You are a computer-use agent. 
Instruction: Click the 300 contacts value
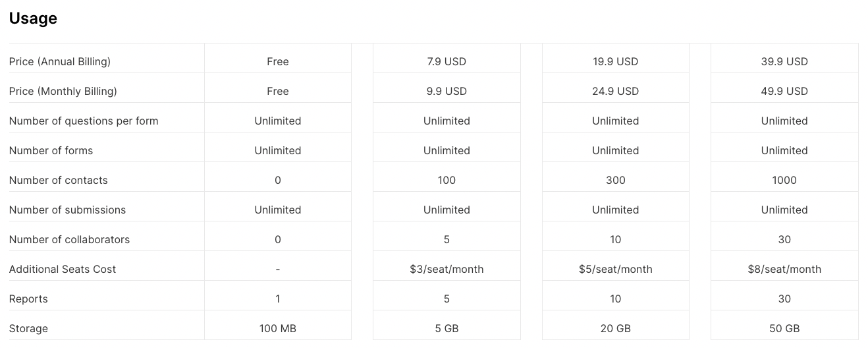pos(615,180)
